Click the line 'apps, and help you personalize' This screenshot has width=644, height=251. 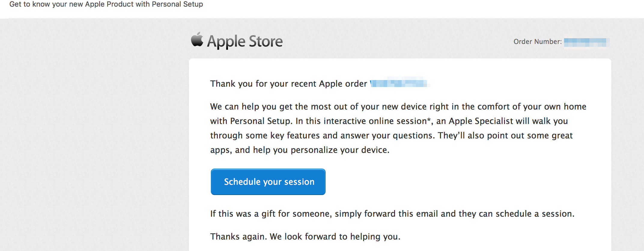click(300, 150)
